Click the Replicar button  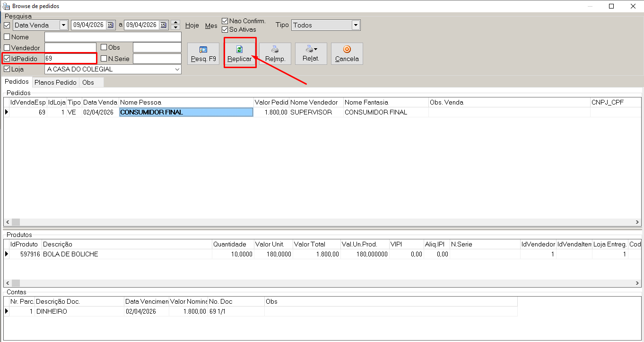[x=239, y=53]
